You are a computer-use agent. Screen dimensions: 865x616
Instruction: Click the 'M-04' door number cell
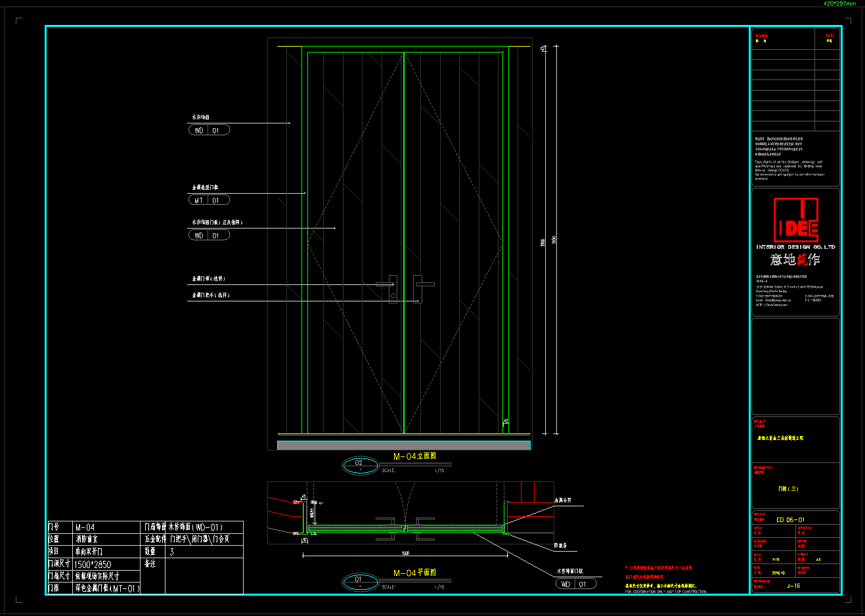point(106,527)
